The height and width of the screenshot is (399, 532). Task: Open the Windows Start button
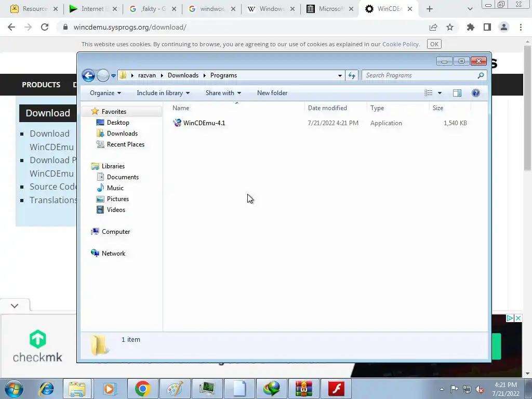14,389
